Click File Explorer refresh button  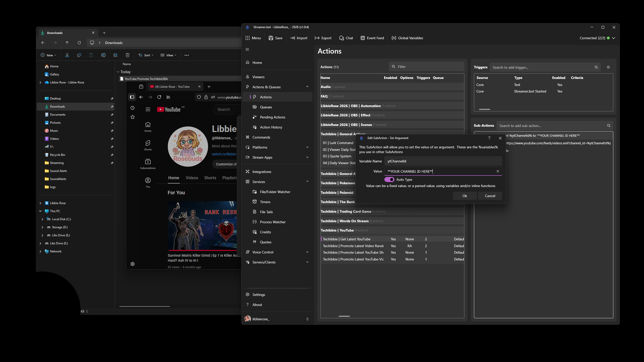point(79,43)
